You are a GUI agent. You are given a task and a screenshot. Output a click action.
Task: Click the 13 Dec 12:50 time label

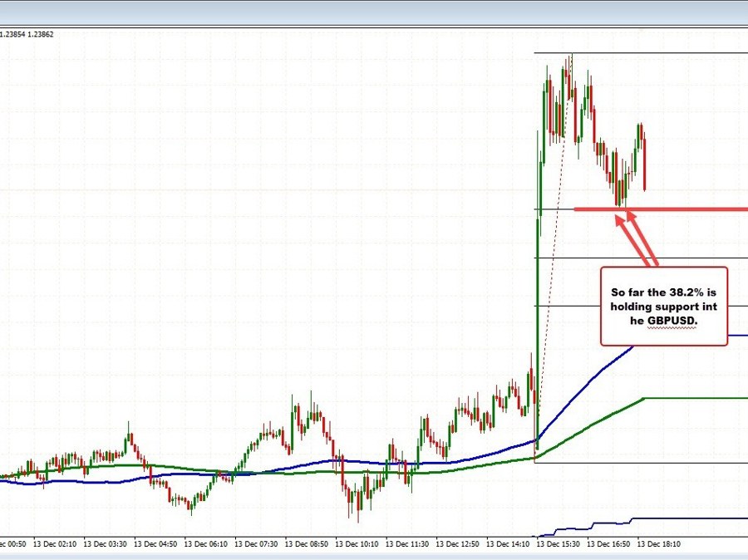pyautogui.click(x=458, y=544)
